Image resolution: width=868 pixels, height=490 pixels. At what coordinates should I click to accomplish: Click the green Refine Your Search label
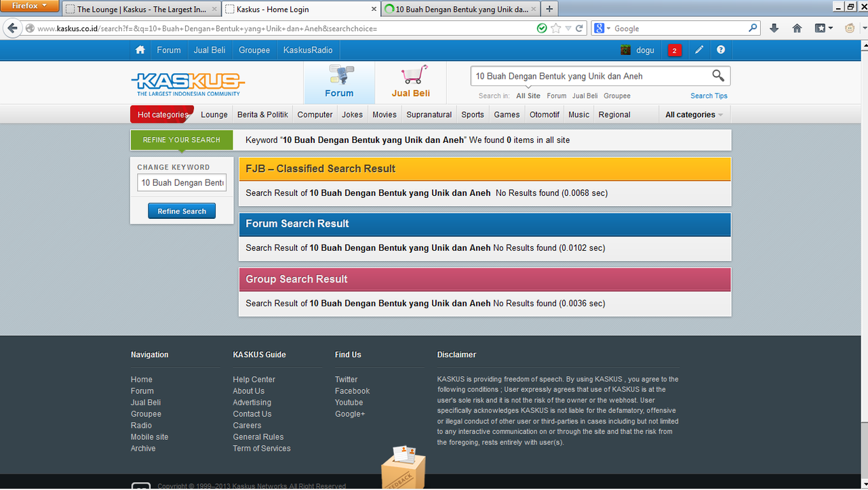[182, 140]
